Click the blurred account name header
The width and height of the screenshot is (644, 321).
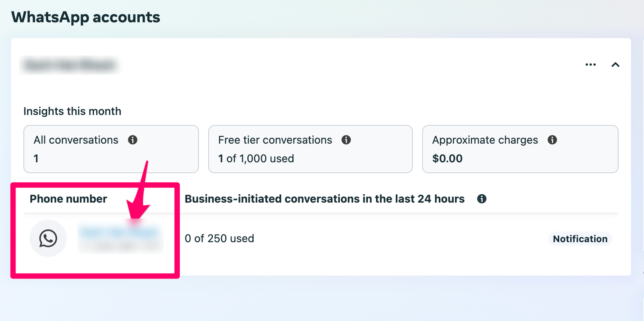click(70, 65)
